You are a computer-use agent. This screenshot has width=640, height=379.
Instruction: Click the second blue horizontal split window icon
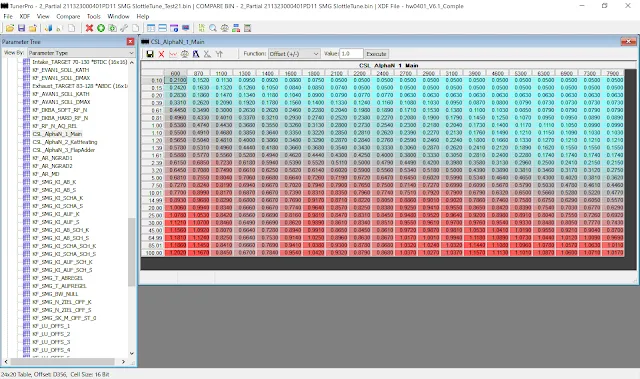click(x=162, y=28)
